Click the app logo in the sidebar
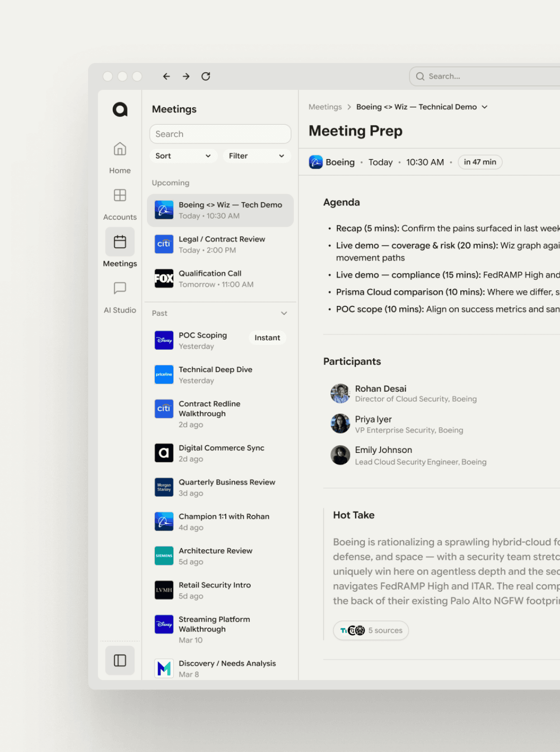This screenshot has height=752, width=560. point(120,109)
